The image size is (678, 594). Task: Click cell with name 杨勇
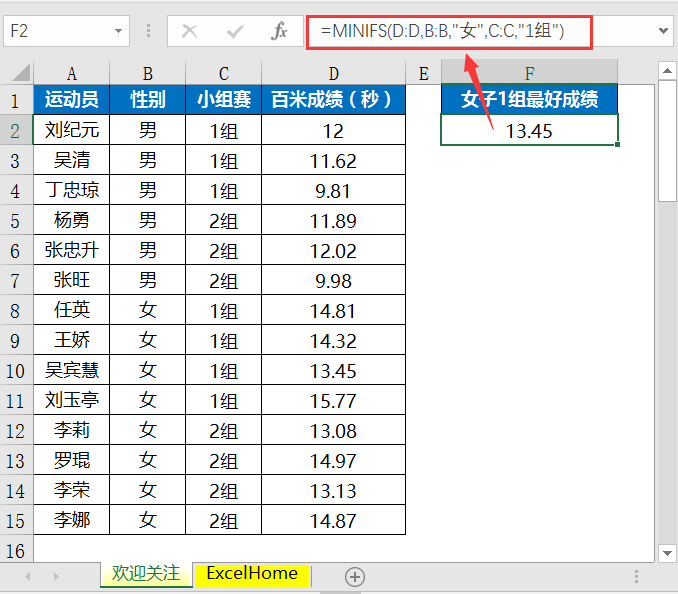coord(72,220)
